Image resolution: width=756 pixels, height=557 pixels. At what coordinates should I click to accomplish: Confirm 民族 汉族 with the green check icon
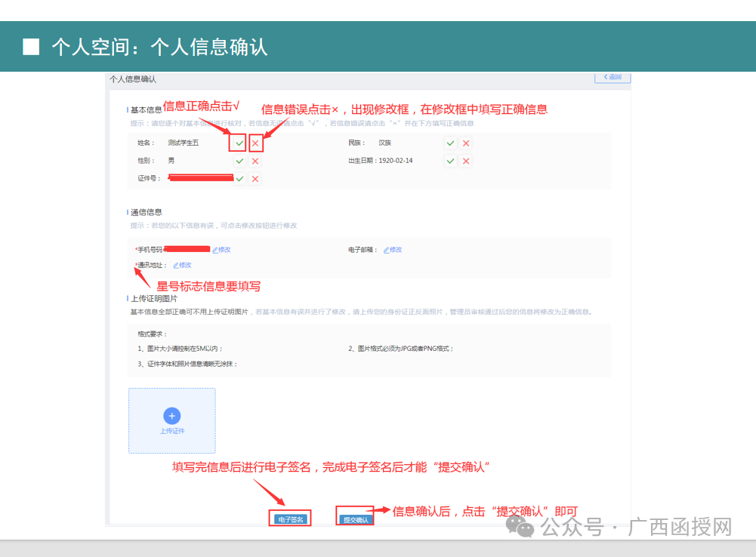(450, 143)
